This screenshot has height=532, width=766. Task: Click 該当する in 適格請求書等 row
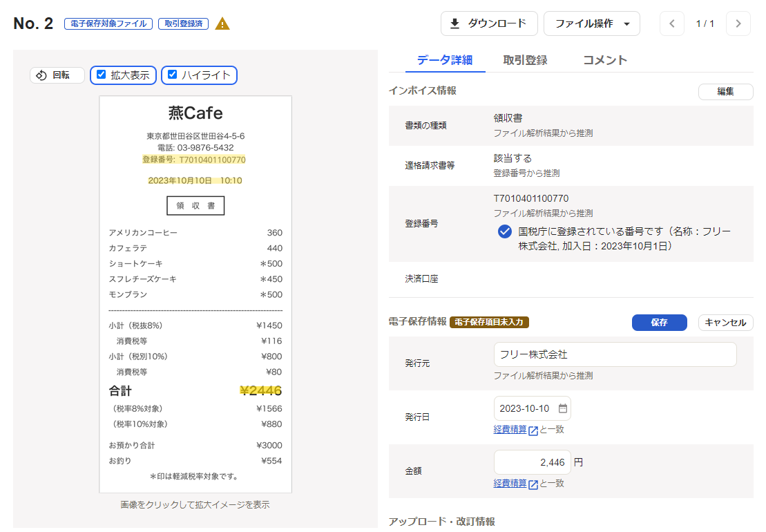point(513,158)
